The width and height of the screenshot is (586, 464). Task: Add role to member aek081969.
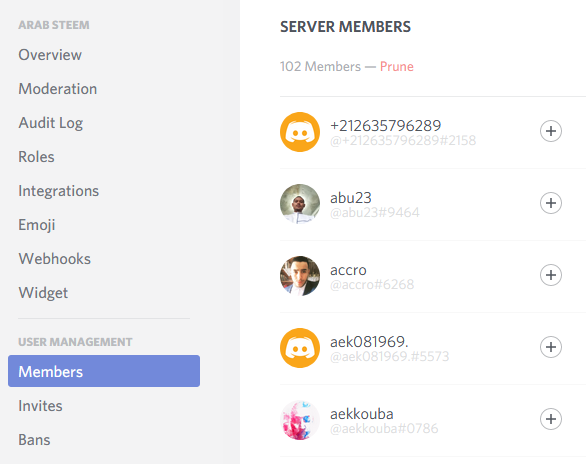[550, 347]
